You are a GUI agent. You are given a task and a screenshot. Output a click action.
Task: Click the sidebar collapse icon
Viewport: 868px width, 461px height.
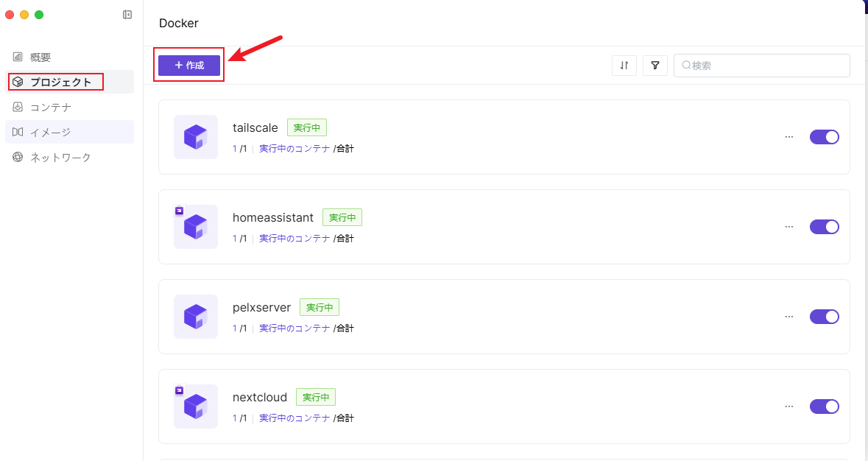pos(127,15)
